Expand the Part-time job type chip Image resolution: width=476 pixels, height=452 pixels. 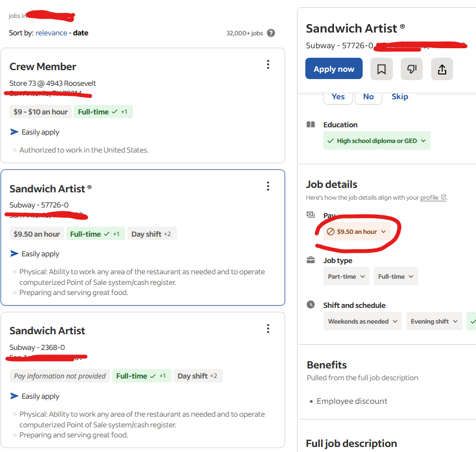pyautogui.click(x=346, y=276)
